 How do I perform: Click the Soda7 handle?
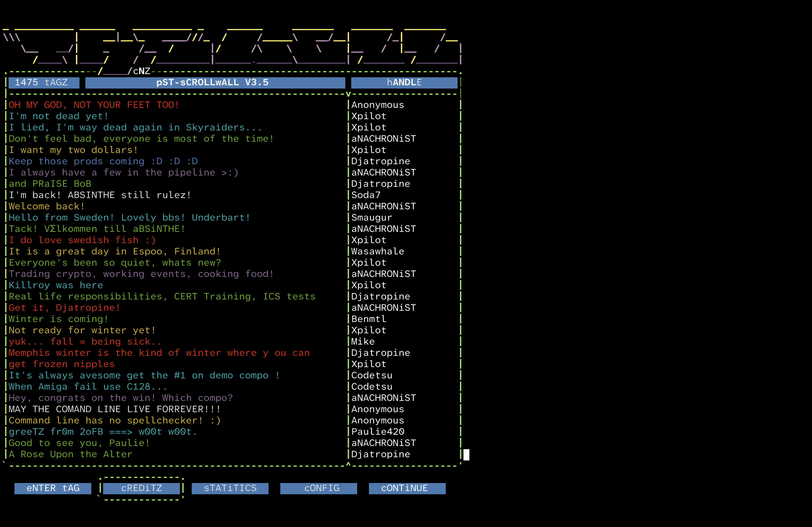tap(366, 195)
